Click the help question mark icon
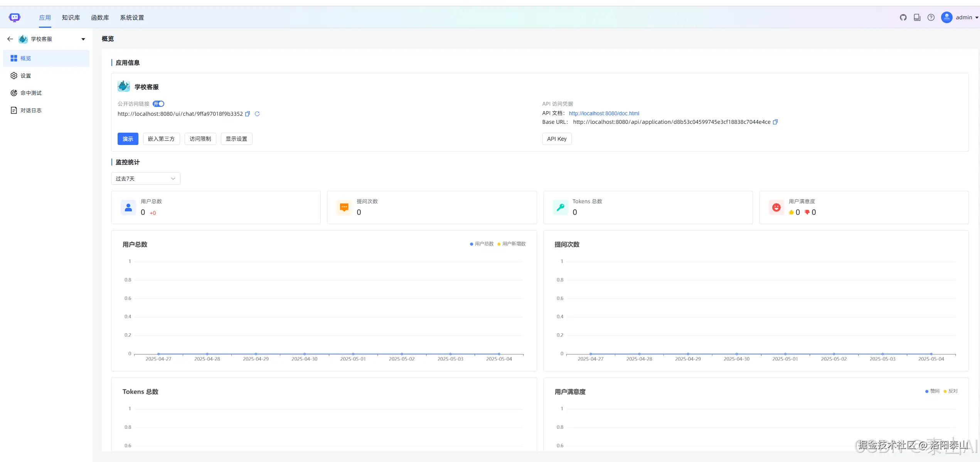 (931, 17)
